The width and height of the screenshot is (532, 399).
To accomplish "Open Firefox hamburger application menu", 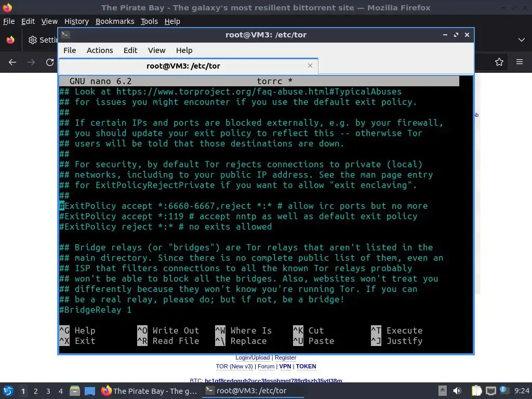I will tap(520, 62).
